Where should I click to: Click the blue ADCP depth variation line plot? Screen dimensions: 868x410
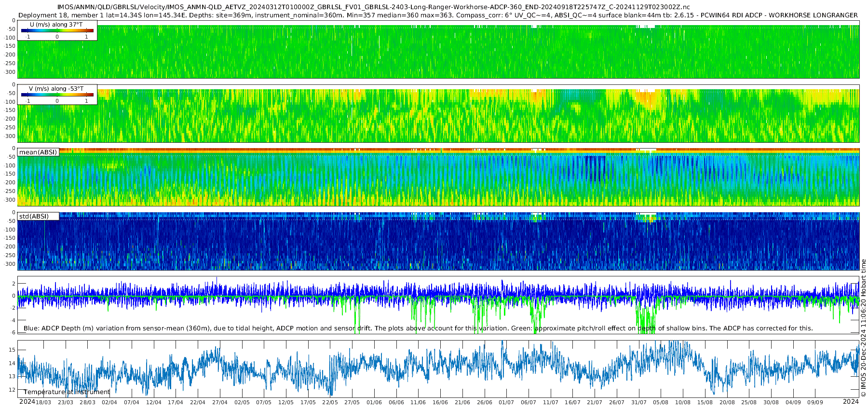439,294
